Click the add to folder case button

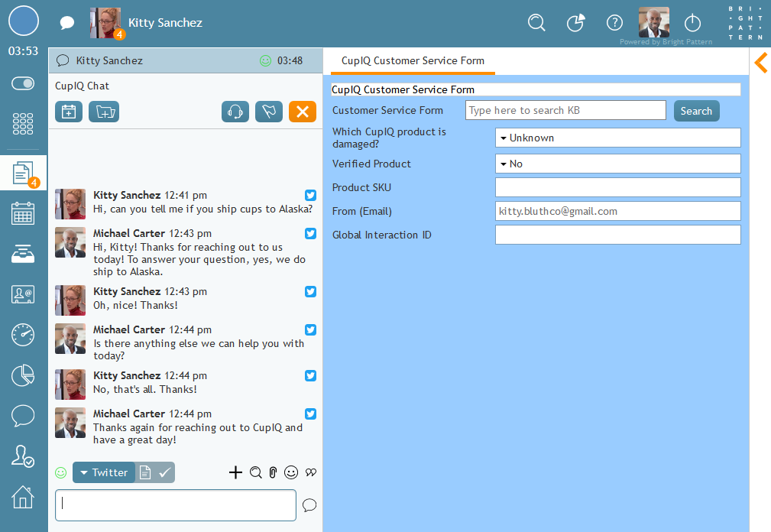[104, 112]
